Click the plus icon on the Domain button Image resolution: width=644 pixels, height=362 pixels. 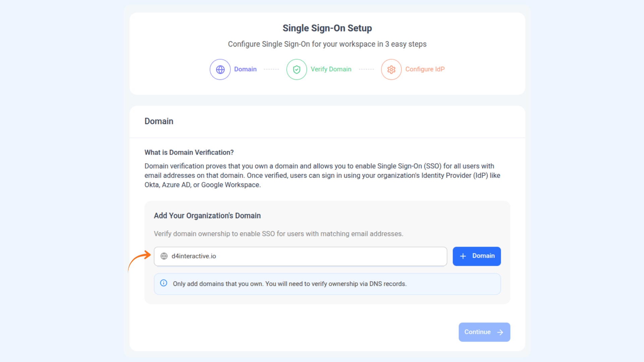pyautogui.click(x=463, y=256)
